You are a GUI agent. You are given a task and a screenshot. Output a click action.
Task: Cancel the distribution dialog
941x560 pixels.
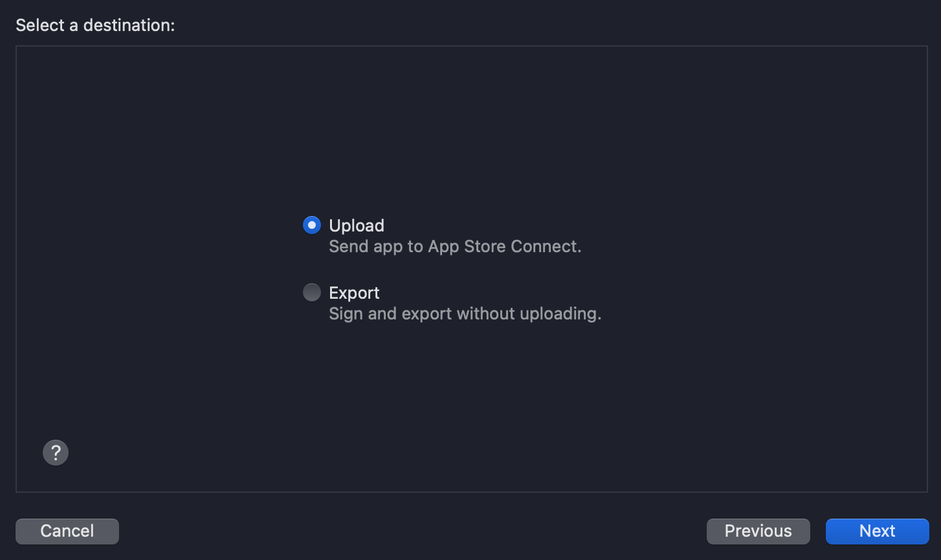click(x=67, y=531)
